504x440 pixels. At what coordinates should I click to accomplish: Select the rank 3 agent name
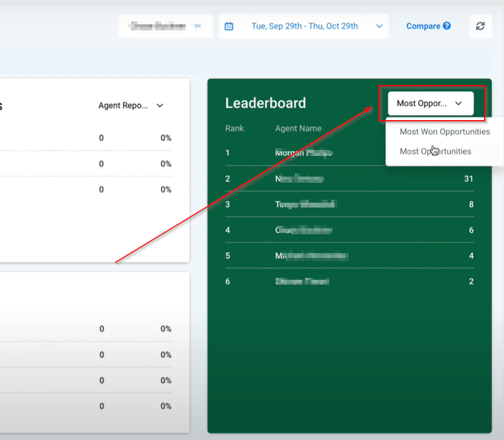tap(305, 205)
